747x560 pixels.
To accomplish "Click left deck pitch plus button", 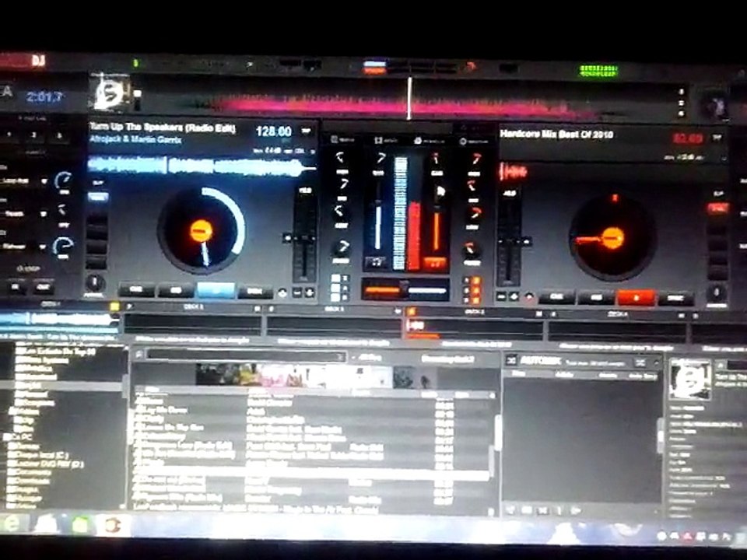I will point(309,292).
